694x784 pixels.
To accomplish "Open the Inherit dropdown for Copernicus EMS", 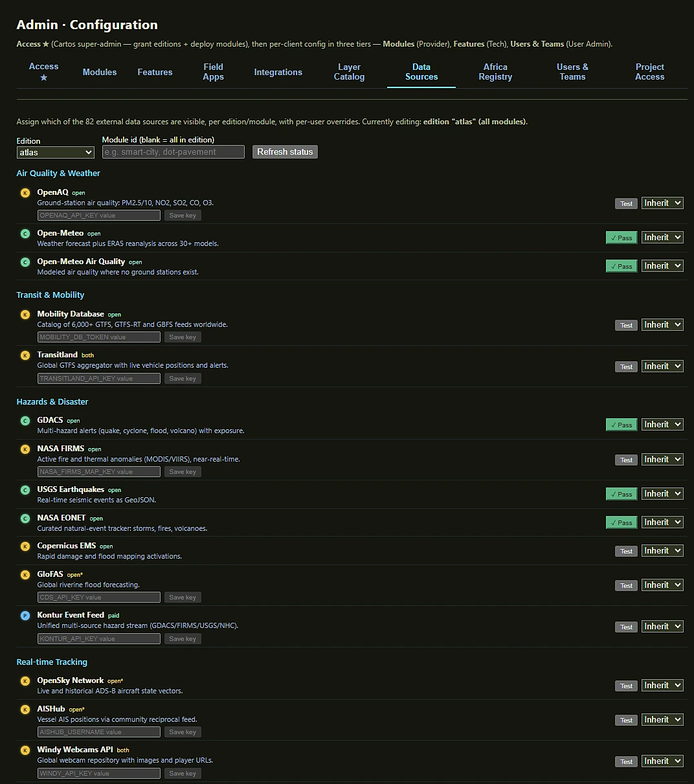I will point(662,551).
